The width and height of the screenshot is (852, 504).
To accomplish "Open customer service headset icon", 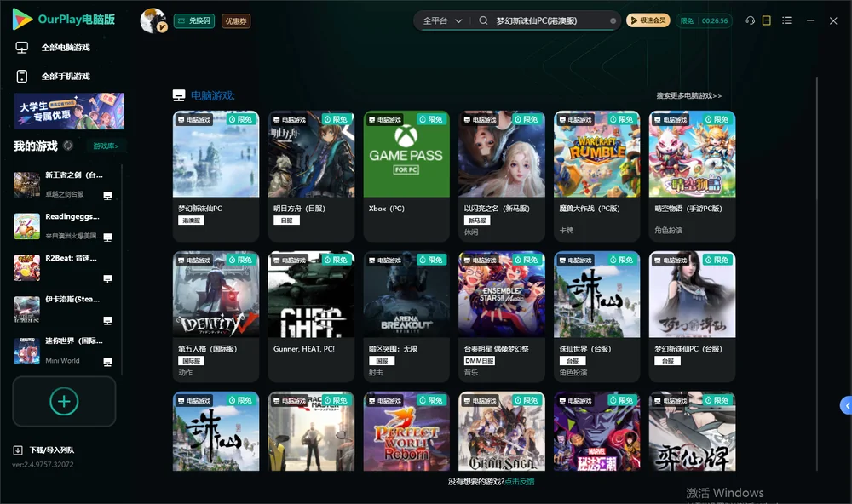I will tap(751, 20).
